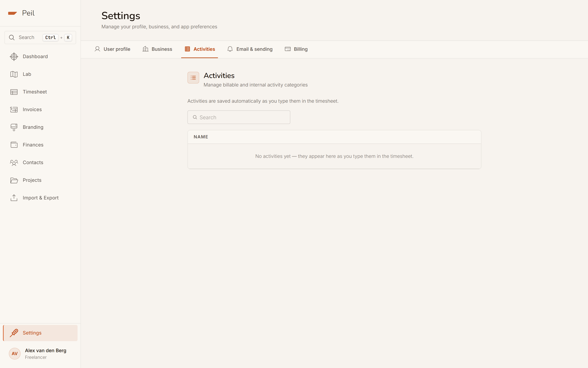
Task: Go to the Billing tab
Action: (x=296, y=49)
